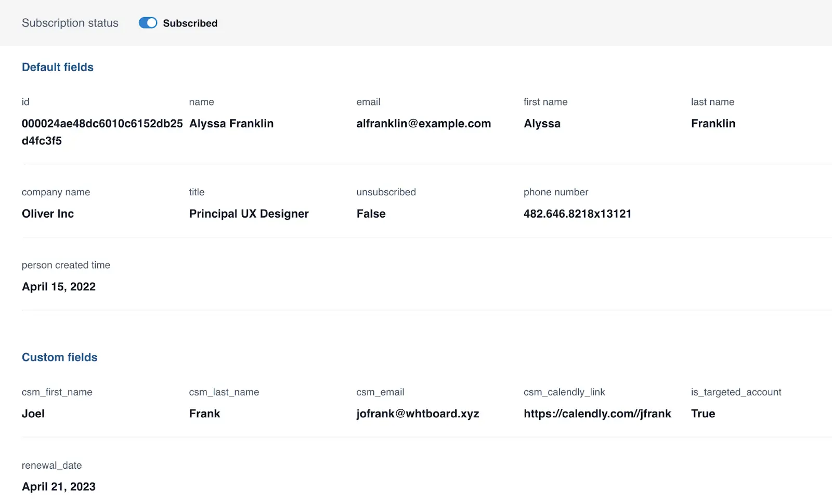Select the csm_last_name value Frank
Screen dimensions: 832x504
pyautogui.click(x=204, y=414)
